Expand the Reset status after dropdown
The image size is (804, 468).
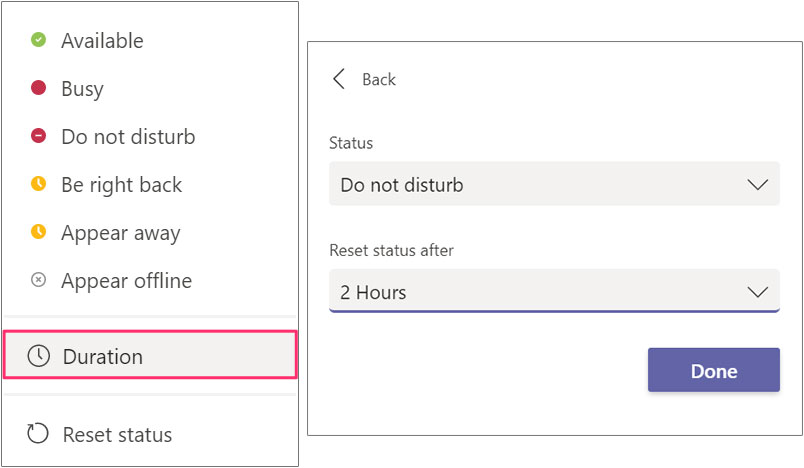[553, 292]
